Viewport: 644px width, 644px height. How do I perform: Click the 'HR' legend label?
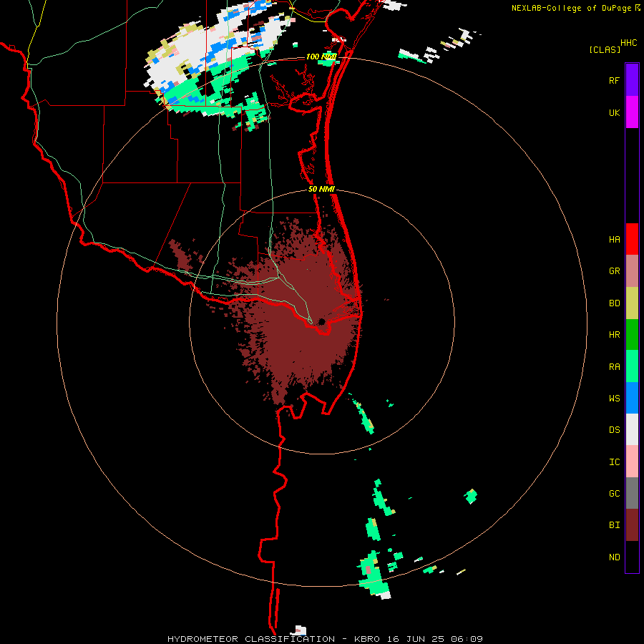tap(615, 335)
